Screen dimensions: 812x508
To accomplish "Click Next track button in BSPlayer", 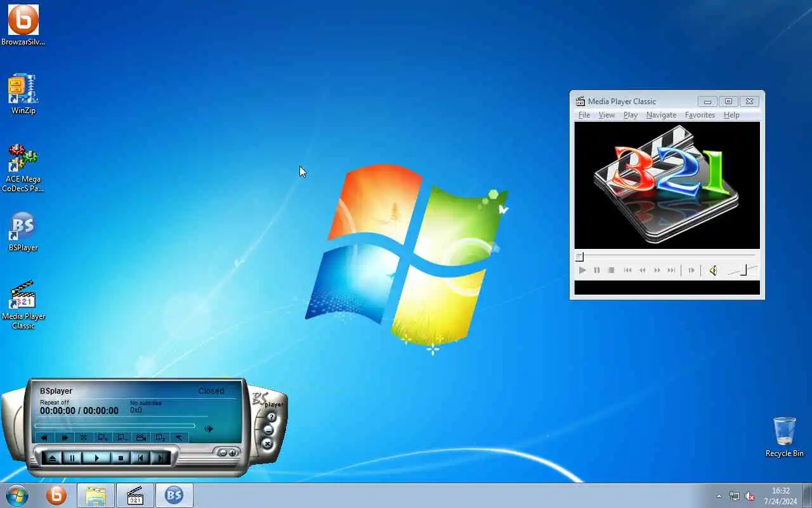I will (160, 457).
